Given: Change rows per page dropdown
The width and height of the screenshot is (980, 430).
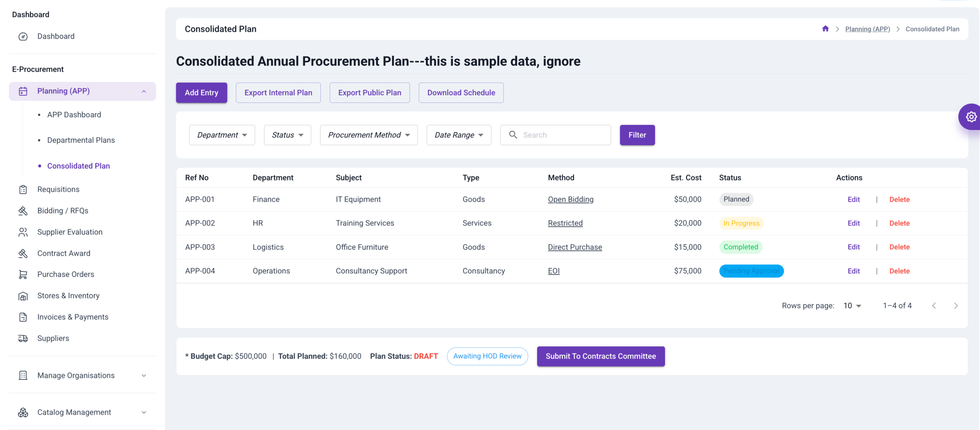Looking at the screenshot, I should [852, 306].
